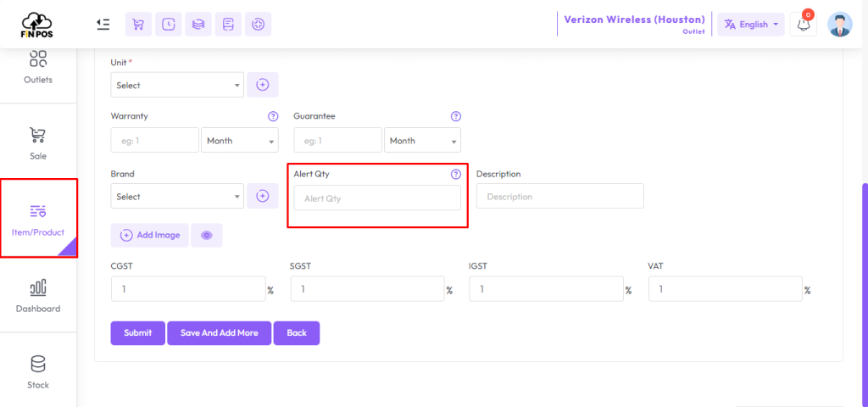
Task: Open the English language dropdown
Action: point(750,25)
